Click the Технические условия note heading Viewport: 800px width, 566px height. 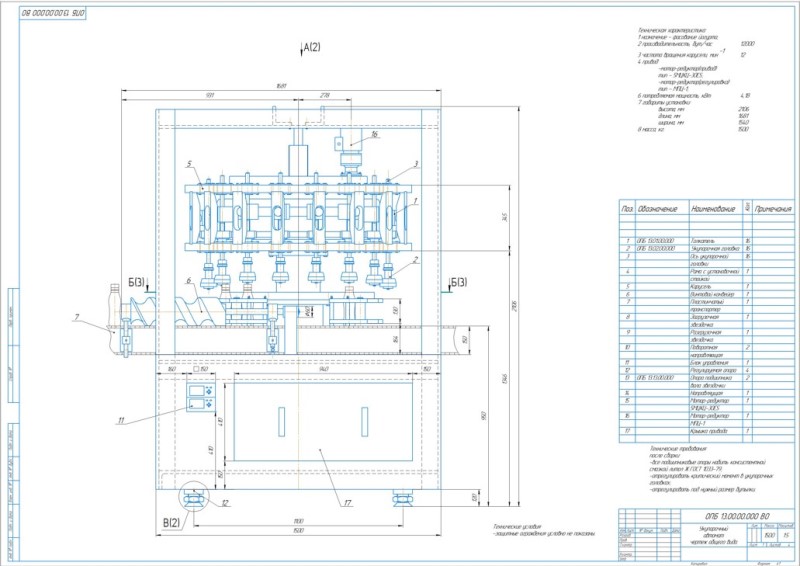(x=517, y=526)
